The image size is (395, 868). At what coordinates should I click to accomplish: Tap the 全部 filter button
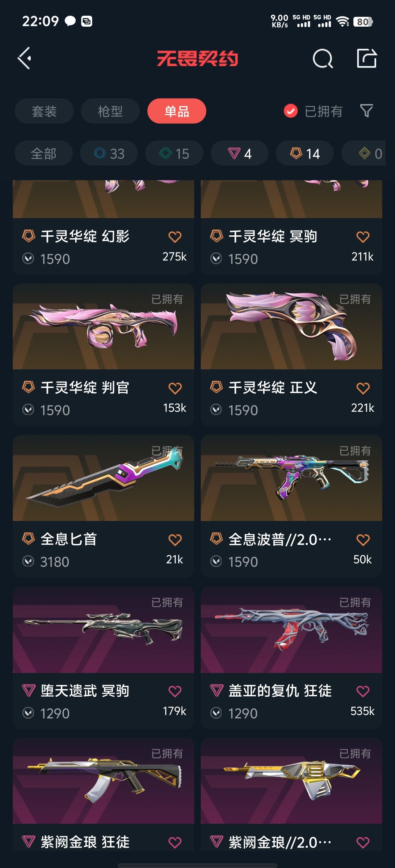[x=44, y=153]
